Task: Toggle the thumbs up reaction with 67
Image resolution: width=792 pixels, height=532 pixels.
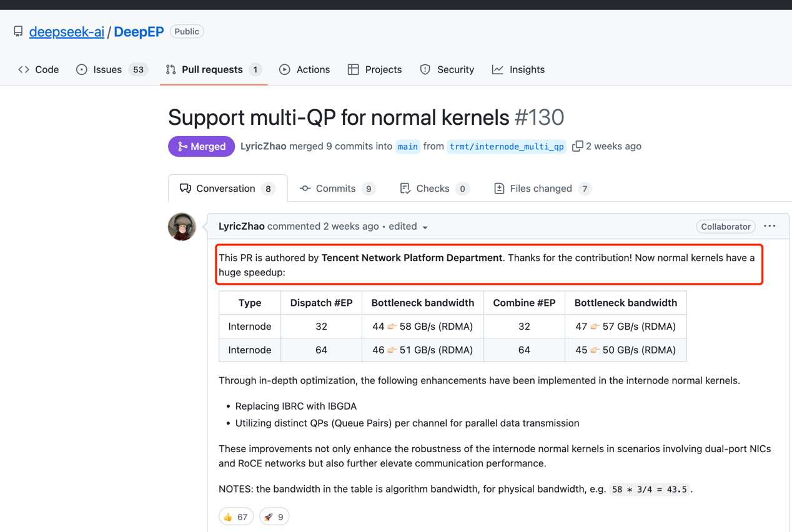Action: tap(235, 516)
